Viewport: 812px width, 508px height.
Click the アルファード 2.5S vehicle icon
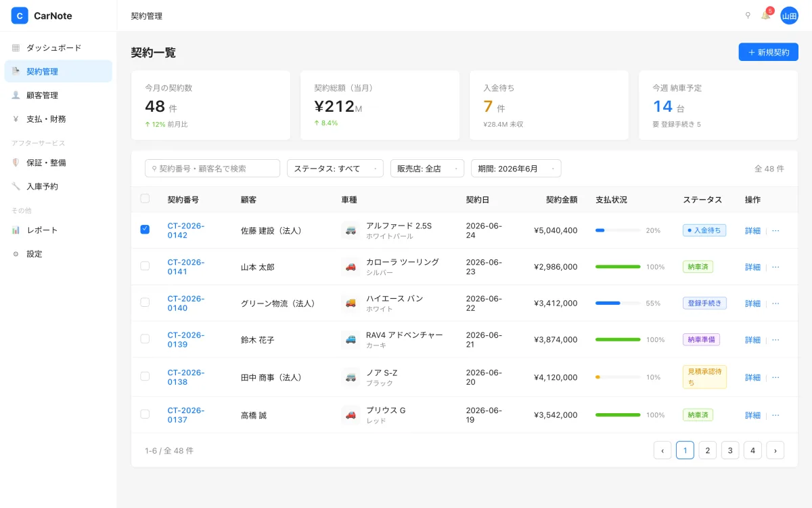(x=351, y=230)
